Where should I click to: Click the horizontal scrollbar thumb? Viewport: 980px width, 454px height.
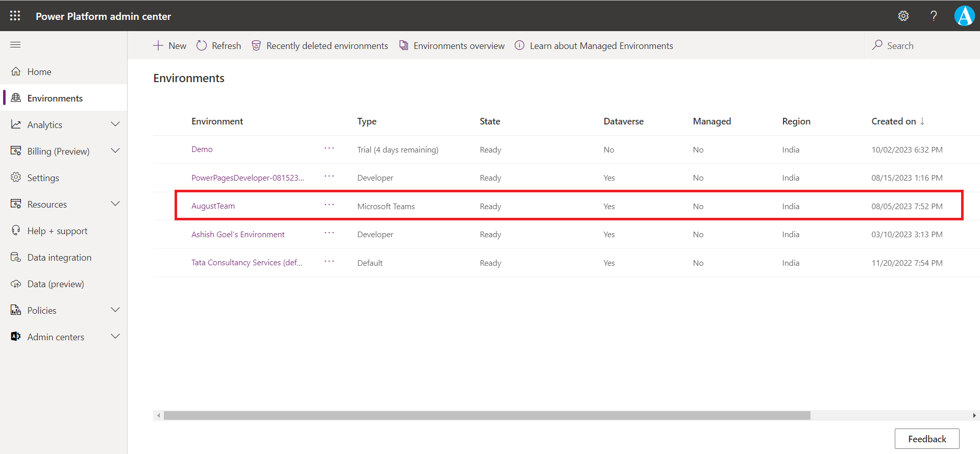tap(486, 416)
